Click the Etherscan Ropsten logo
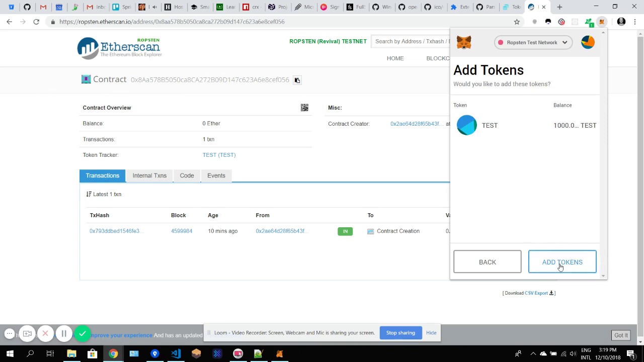This screenshot has width=644, height=362. [x=119, y=48]
